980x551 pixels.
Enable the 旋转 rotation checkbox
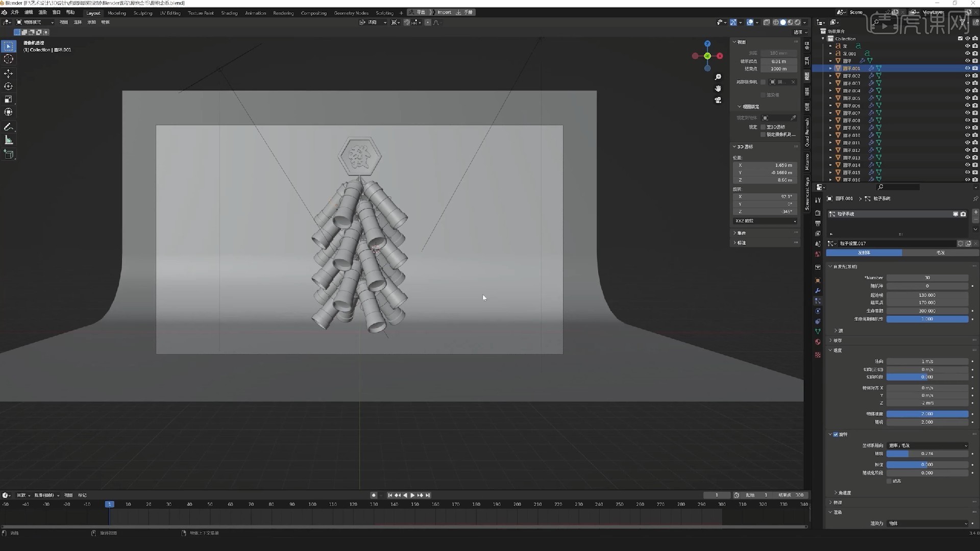[x=836, y=434]
